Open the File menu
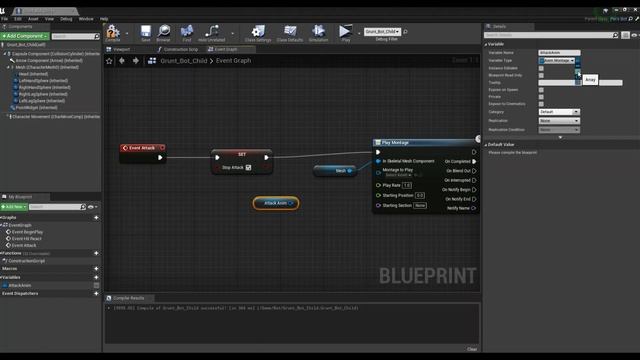640x360 pixels. point(4,19)
